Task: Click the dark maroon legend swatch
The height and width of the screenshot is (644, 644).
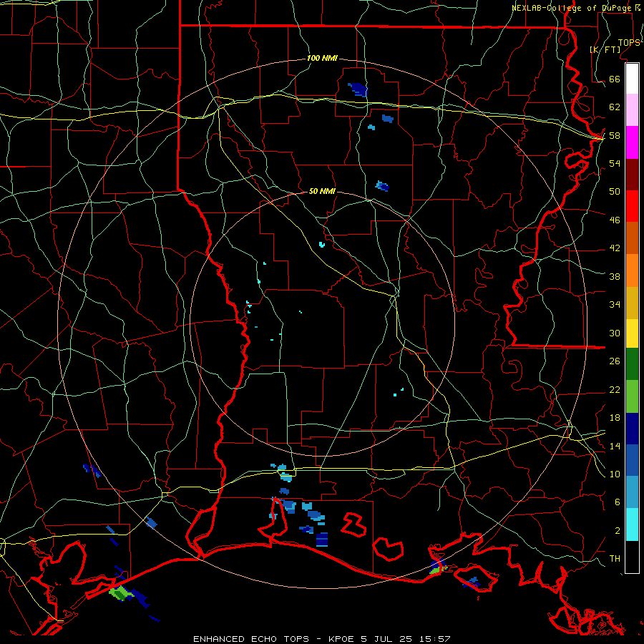Action: (632, 175)
